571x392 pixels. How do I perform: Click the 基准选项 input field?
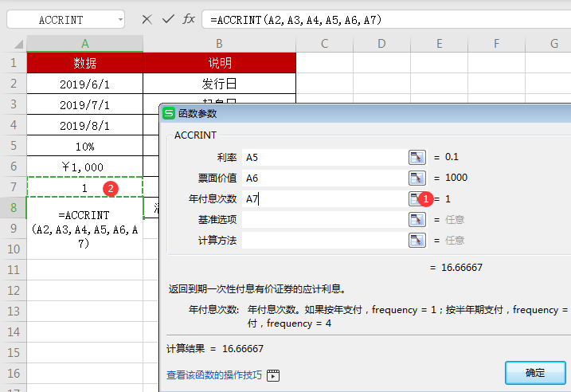(323, 219)
